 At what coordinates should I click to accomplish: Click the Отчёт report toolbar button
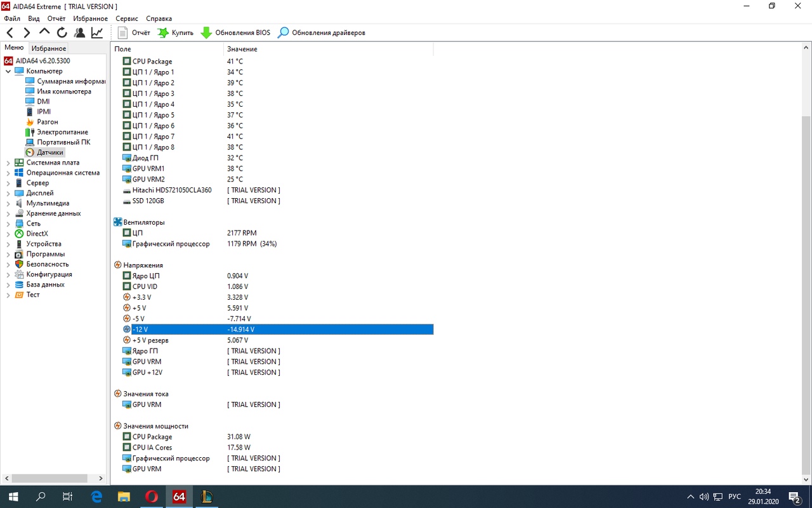click(x=134, y=32)
